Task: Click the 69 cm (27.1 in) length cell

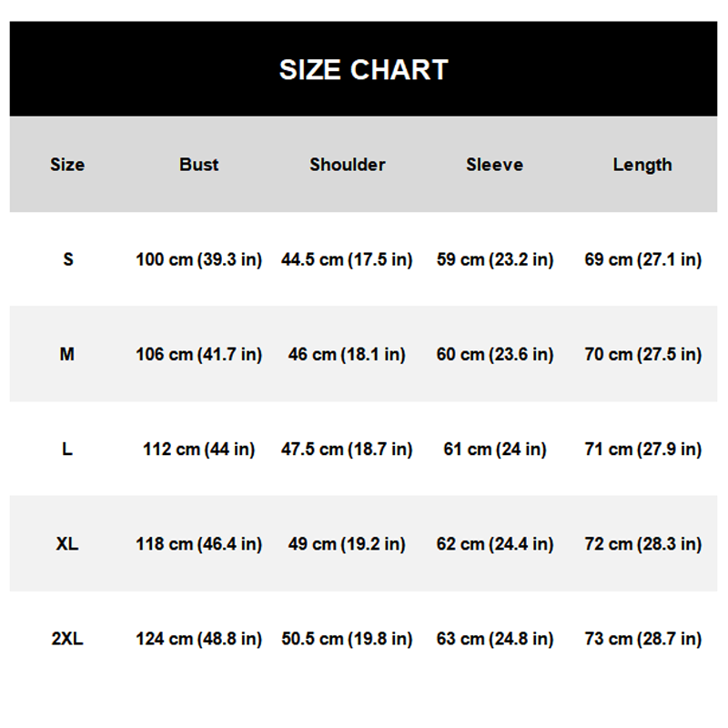Action: pos(642,259)
